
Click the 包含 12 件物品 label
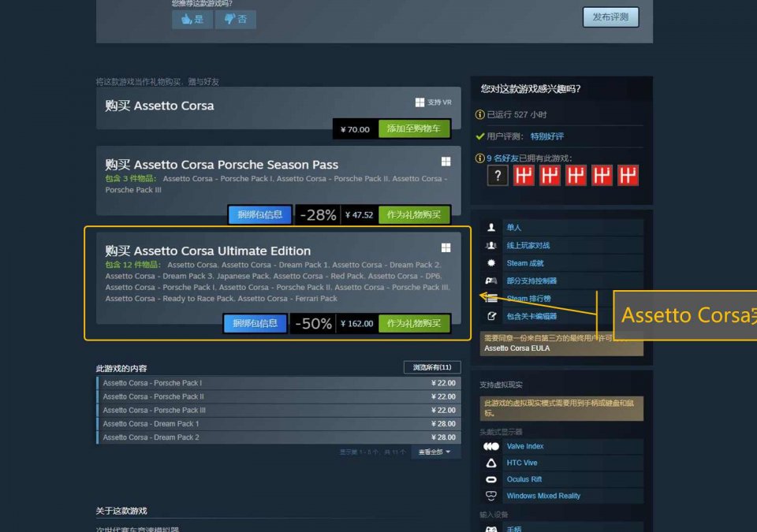132,265
